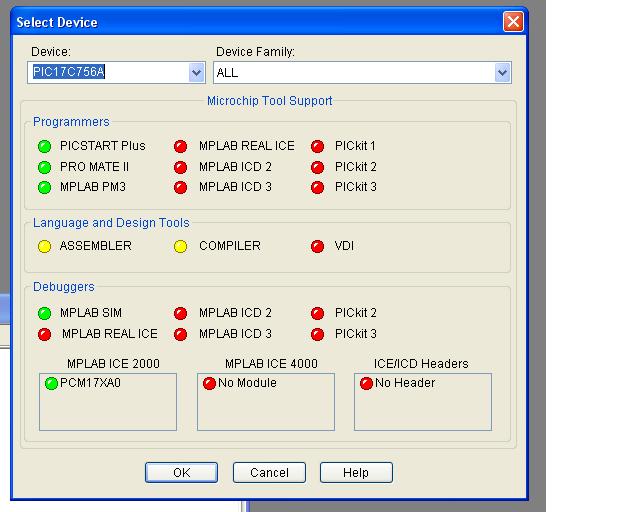The image size is (640, 512).
Task: Click green indicator beside MPLAB PM3
Action: (x=44, y=187)
